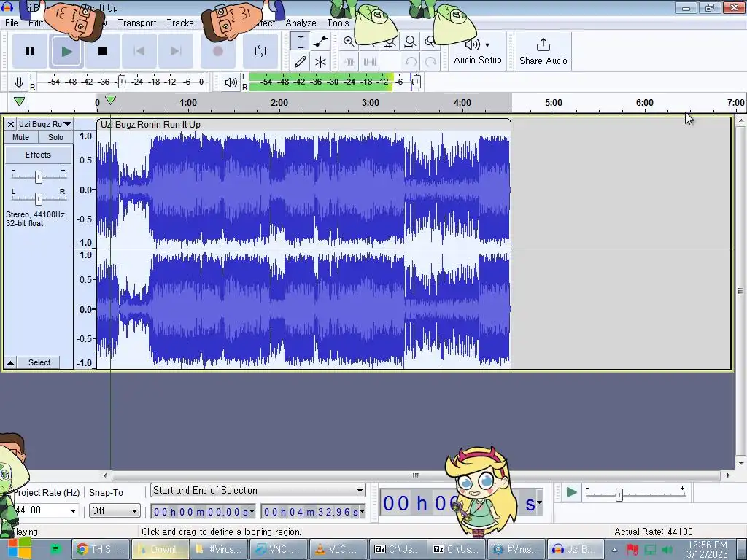Skip to end of the track
This screenshot has height=560, width=747.
[175, 51]
